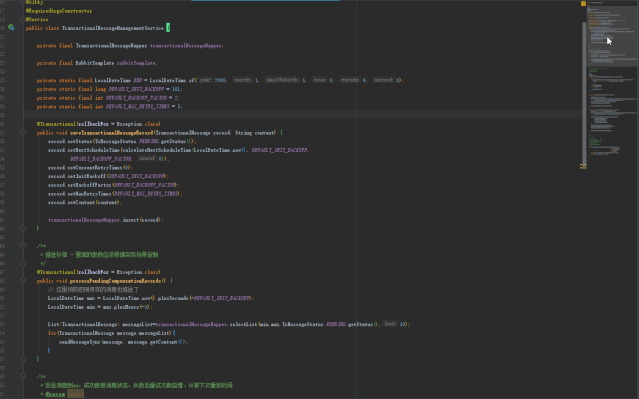
Task: Click the empty highlighted current line in editor
Action: point(303,115)
